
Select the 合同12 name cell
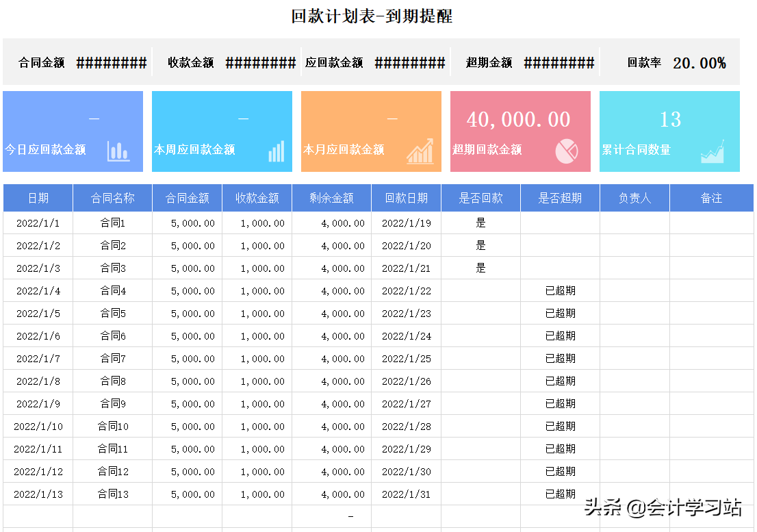pyautogui.click(x=112, y=472)
